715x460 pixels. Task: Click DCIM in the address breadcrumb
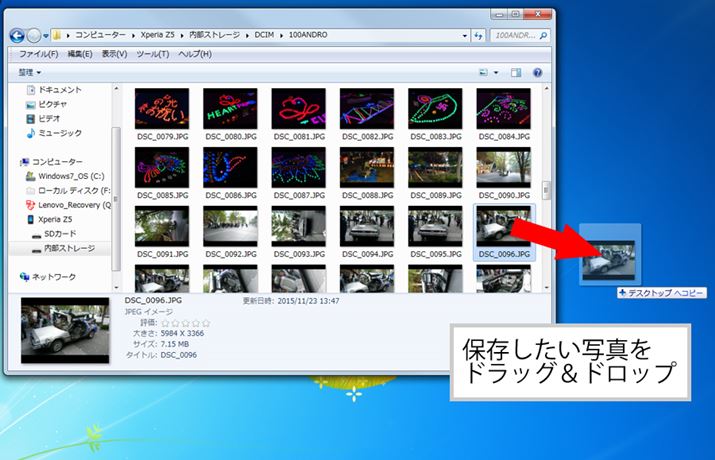point(261,35)
